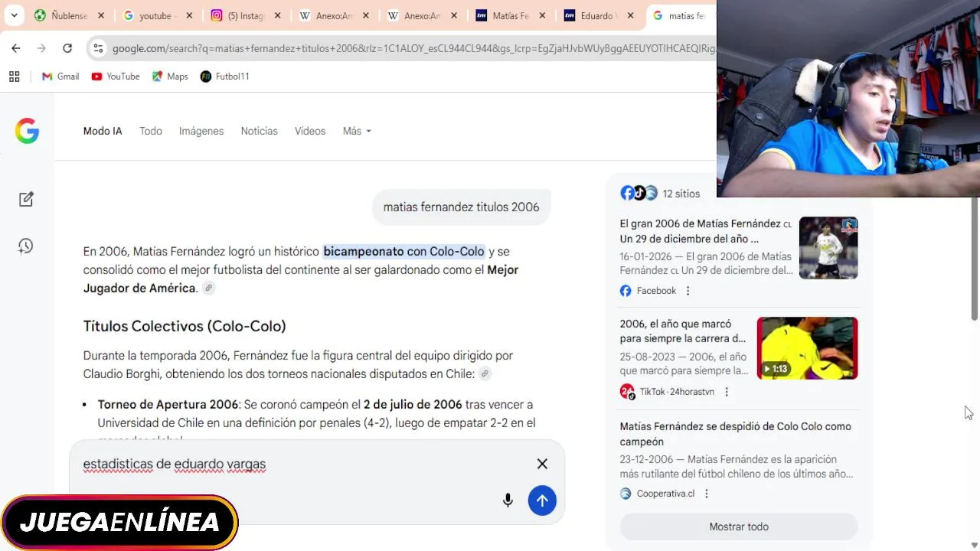Select the Noticias search tab
Viewport: 980px width, 551px height.
[259, 131]
